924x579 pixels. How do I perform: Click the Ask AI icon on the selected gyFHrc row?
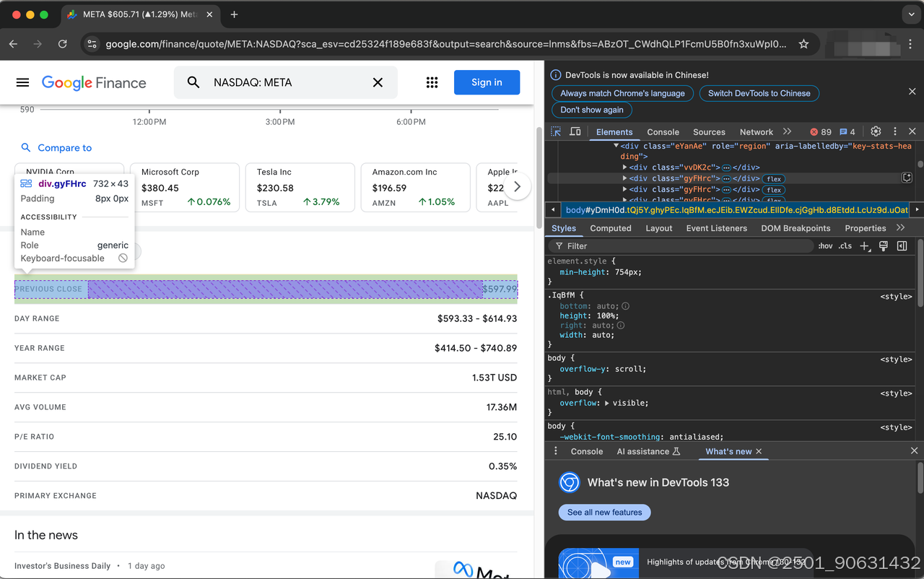pos(907,178)
